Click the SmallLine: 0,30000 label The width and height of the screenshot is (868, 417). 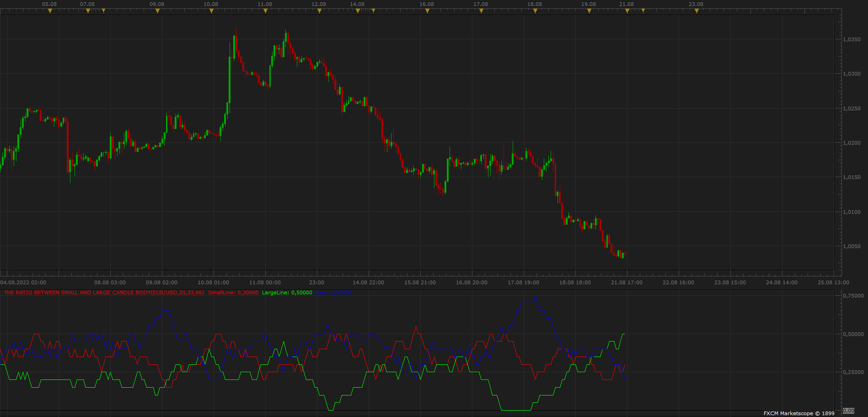click(233, 292)
